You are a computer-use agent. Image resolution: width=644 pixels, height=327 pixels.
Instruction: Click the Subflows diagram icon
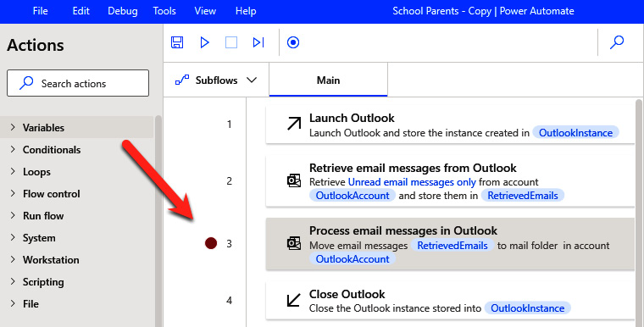pos(182,80)
